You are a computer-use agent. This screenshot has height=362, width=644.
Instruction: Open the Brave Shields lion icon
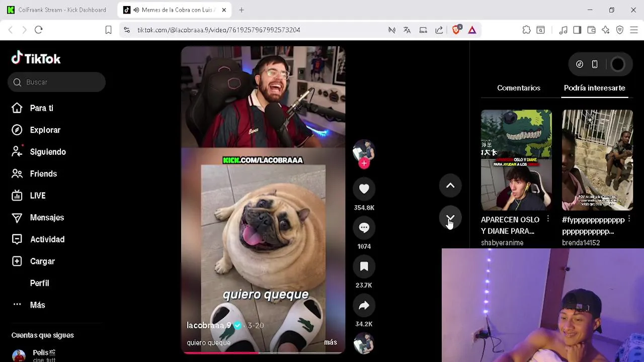(x=456, y=30)
